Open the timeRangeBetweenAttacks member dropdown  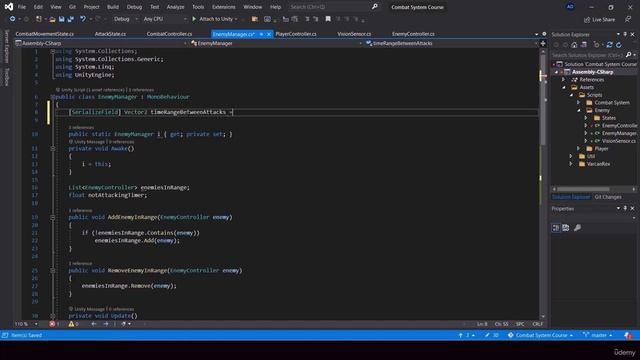[x=451, y=43]
